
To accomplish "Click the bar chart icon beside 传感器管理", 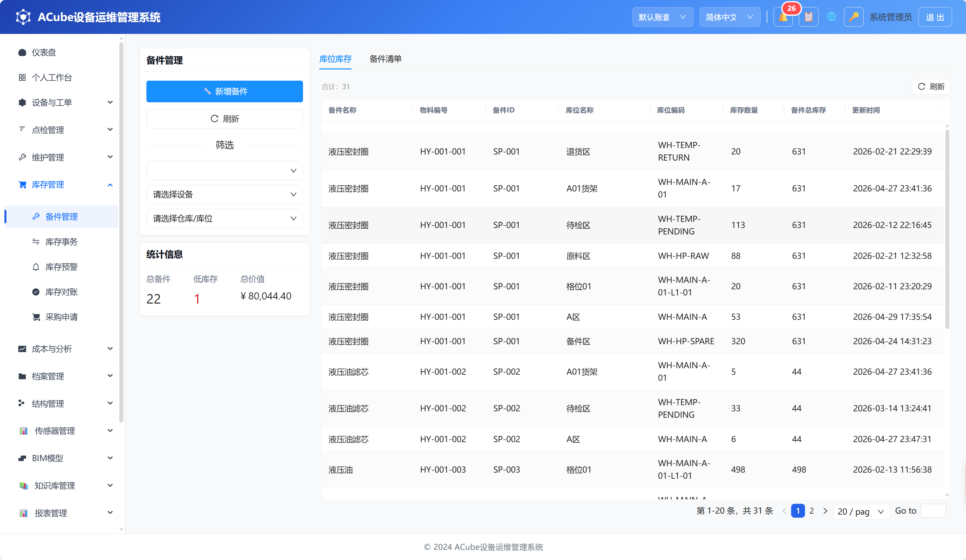I will tap(23, 431).
